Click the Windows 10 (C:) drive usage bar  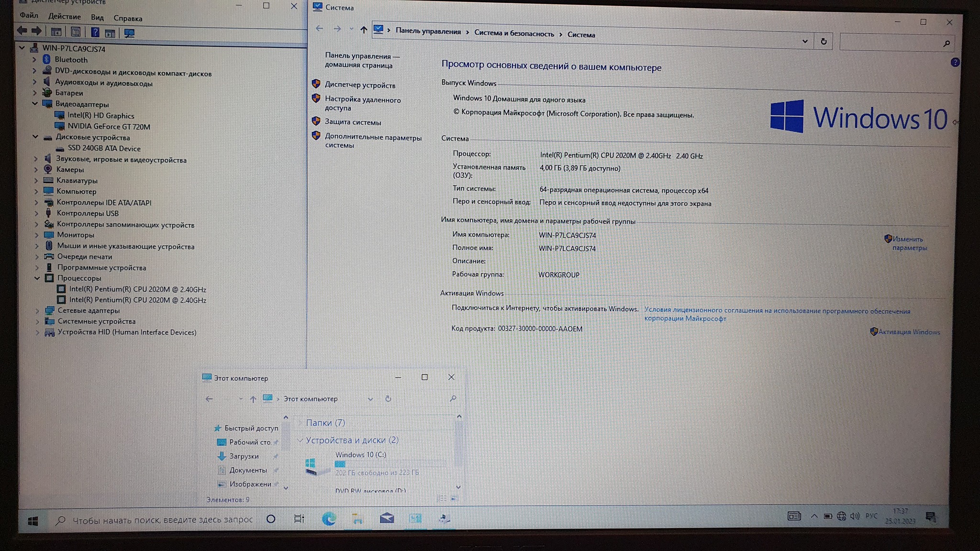tap(390, 463)
